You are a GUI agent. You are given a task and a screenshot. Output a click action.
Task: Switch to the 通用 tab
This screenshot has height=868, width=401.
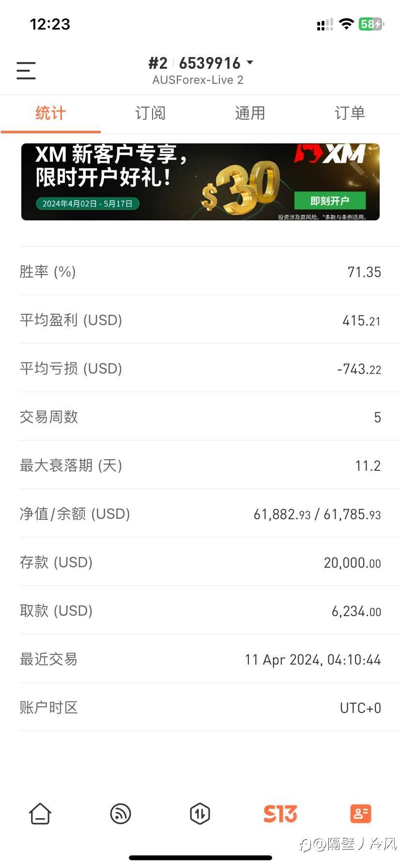click(250, 113)
